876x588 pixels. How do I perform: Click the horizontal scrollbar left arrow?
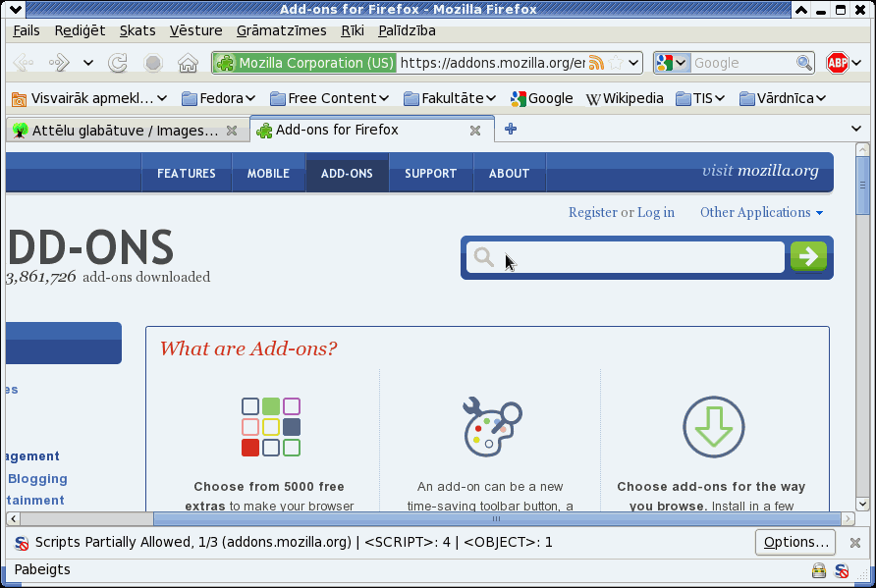[14, 518]
